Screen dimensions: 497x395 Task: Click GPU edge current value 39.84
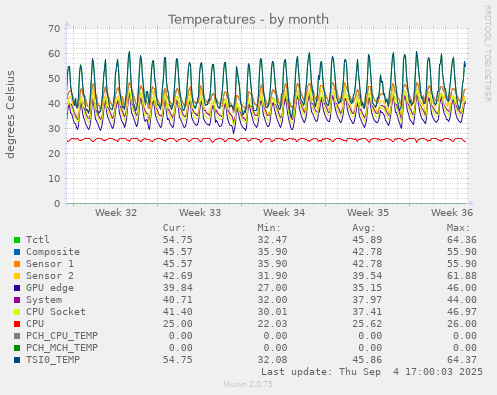(178, 288)
